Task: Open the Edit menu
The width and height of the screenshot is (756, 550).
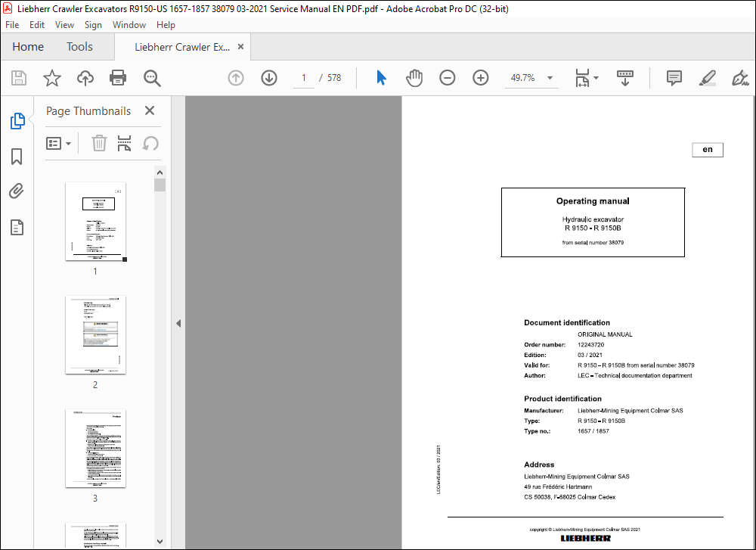Action: click(x=36, y=25)
